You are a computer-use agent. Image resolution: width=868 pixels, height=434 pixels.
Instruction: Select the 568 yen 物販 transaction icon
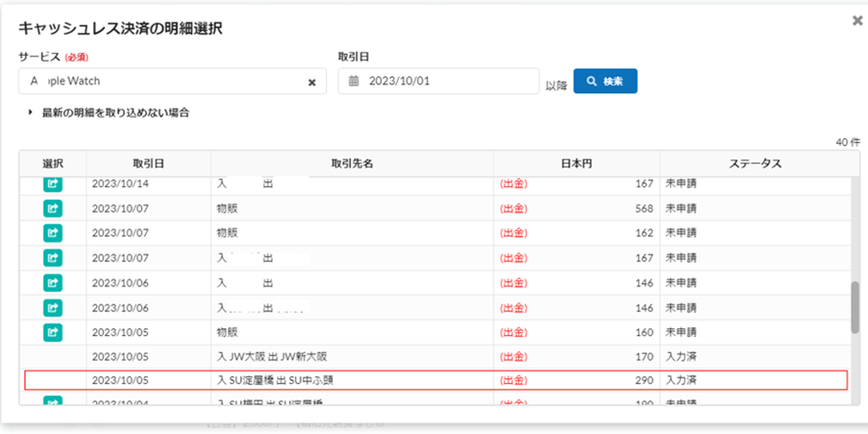[53, 208]
